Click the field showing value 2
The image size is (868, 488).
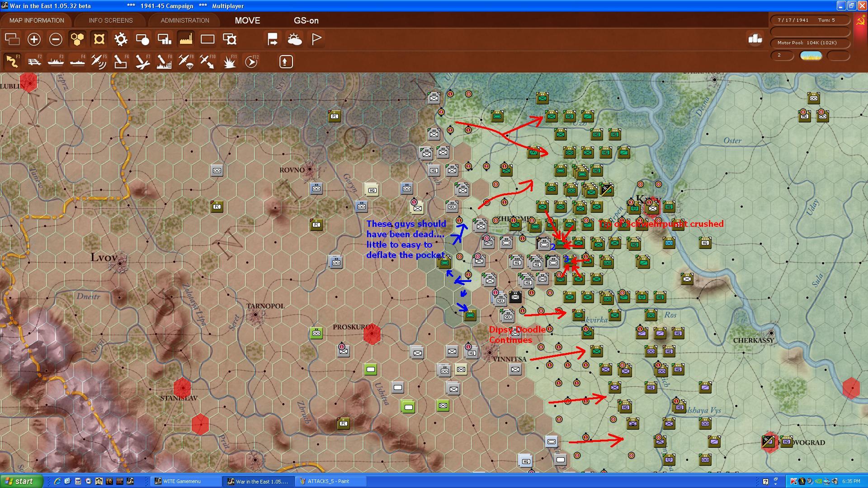pyautogui.click(x=782, y=55)
